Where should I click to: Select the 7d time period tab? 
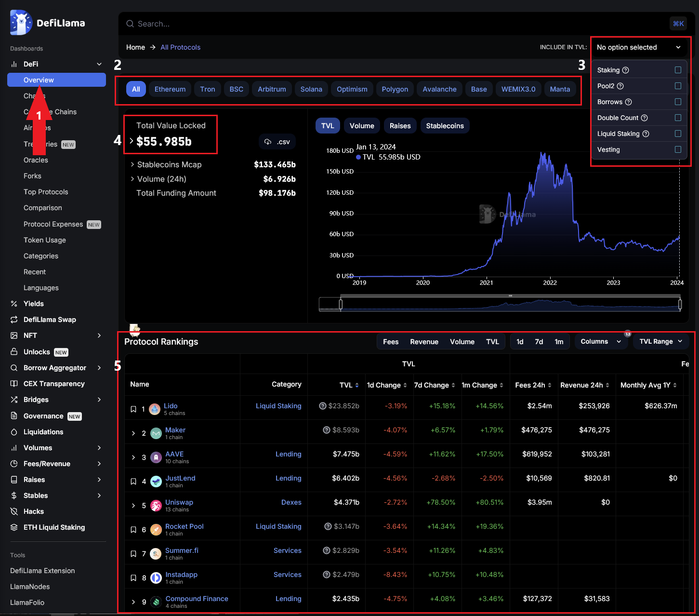tap(539, 342)
